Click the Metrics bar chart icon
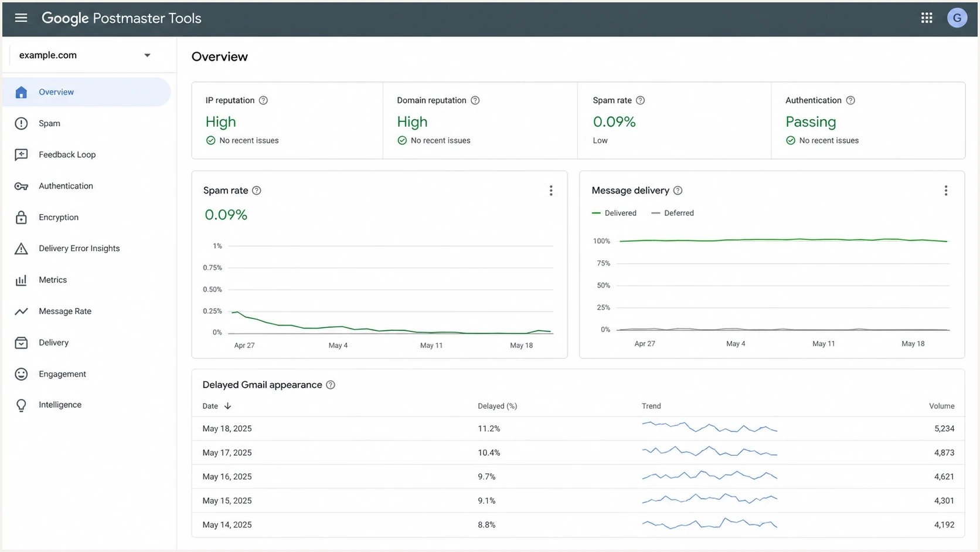Image resolution: width=980 pixels, height=552 pixels. [21, 280]
